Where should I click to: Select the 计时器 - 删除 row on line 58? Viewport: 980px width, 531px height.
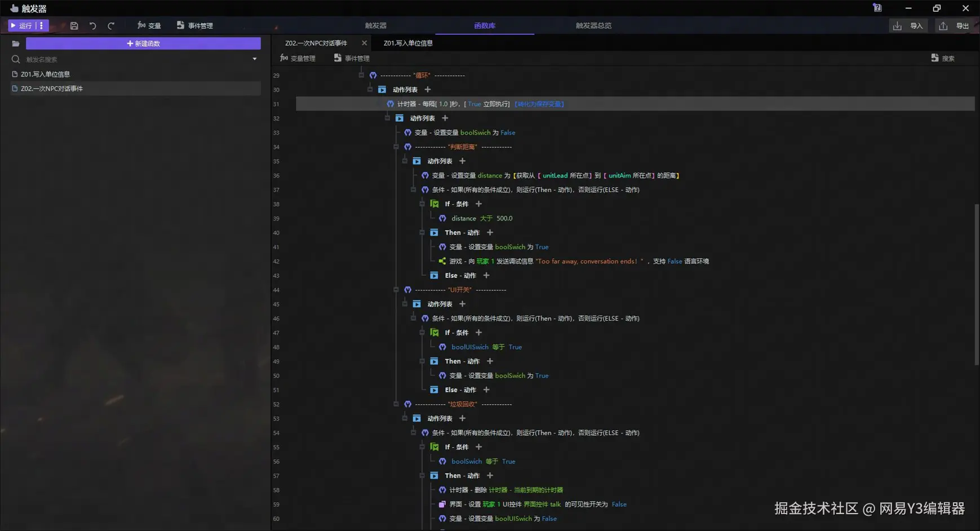pos(500,490)
